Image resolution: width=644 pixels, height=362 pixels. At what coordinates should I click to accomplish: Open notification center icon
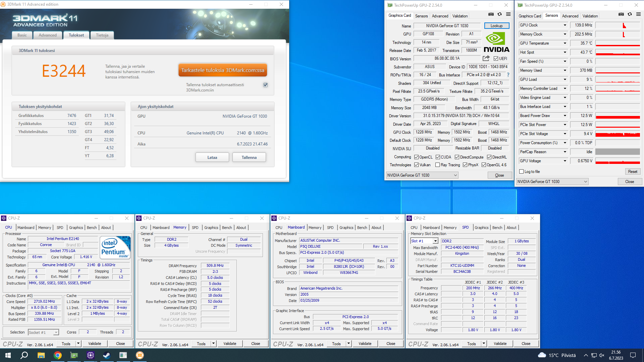pos(633,355)
